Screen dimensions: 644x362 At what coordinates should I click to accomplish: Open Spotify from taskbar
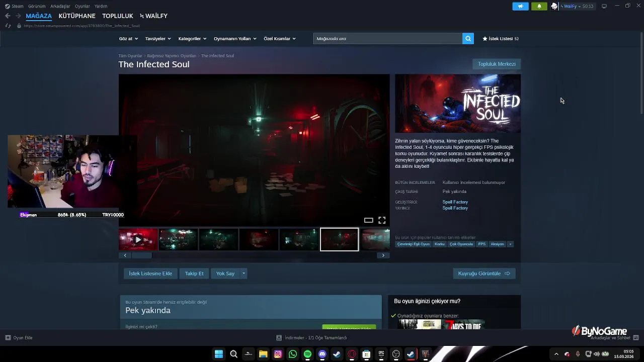tap(307, 354)
